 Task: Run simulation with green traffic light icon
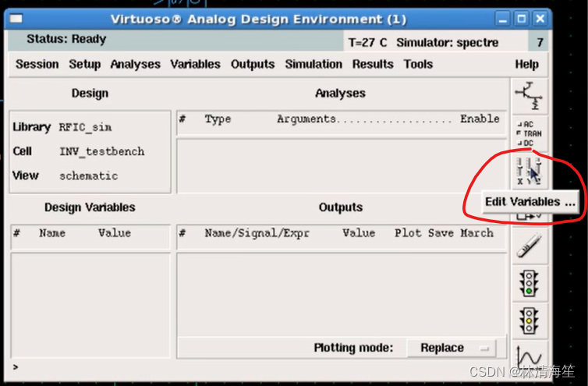point(530,284)
